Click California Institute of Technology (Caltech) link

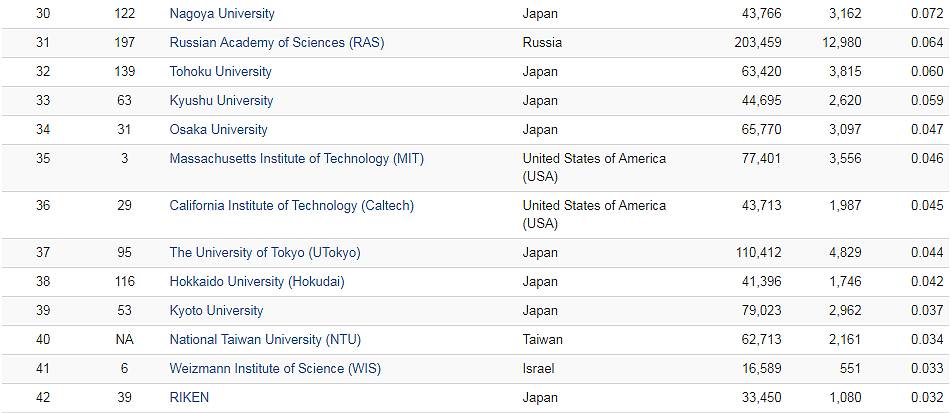click(x=291, y=206)
